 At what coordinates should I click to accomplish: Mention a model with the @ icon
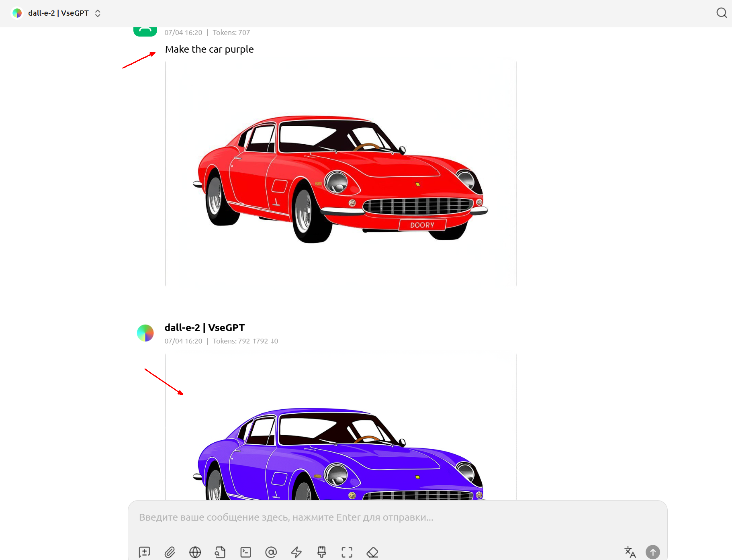[x=271, y=552]
